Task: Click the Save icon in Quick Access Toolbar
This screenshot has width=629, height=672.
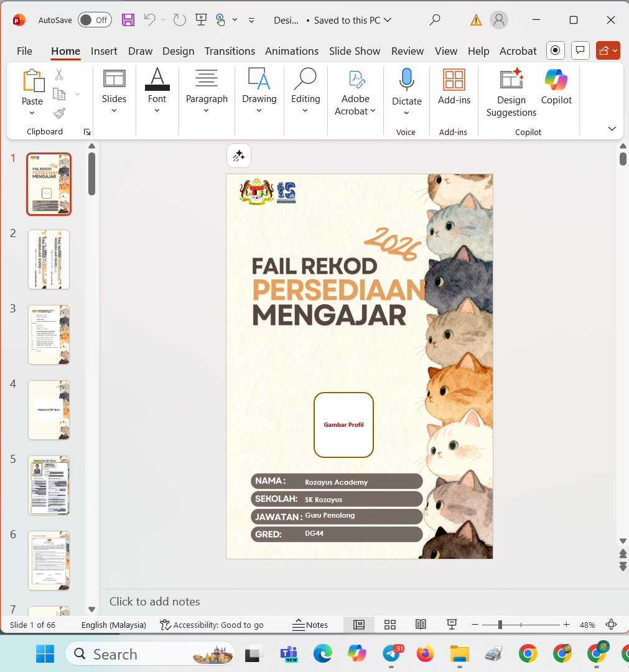Action: click(128, 20)
